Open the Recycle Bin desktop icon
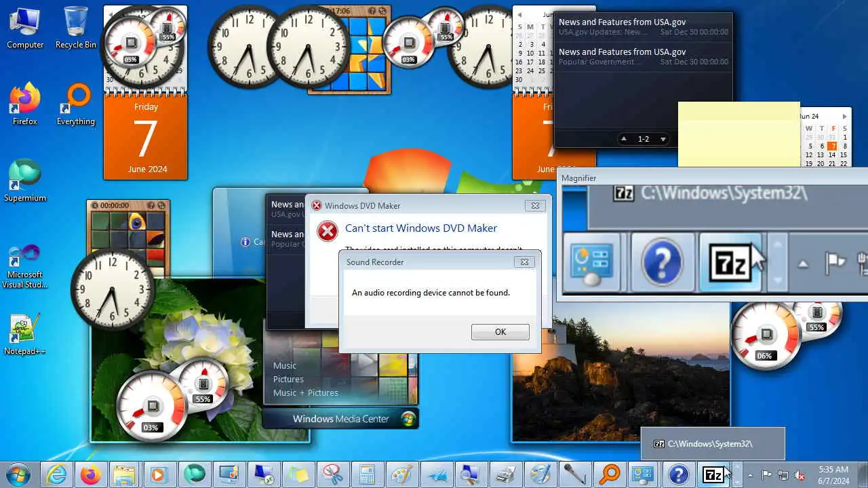The width and height of the screenshot is (868, 488). coord(76,28)
